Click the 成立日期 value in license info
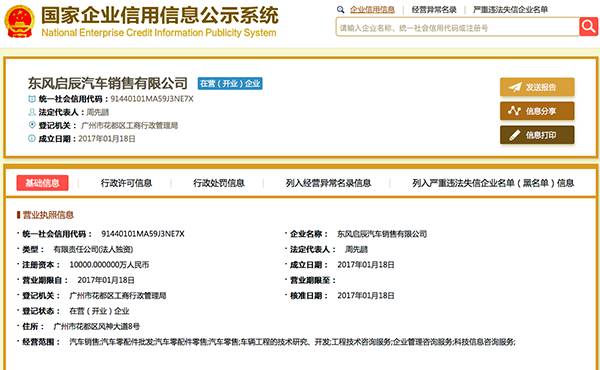Image resolution: width=600 pixels, height=370 pixels. [365, 265]
